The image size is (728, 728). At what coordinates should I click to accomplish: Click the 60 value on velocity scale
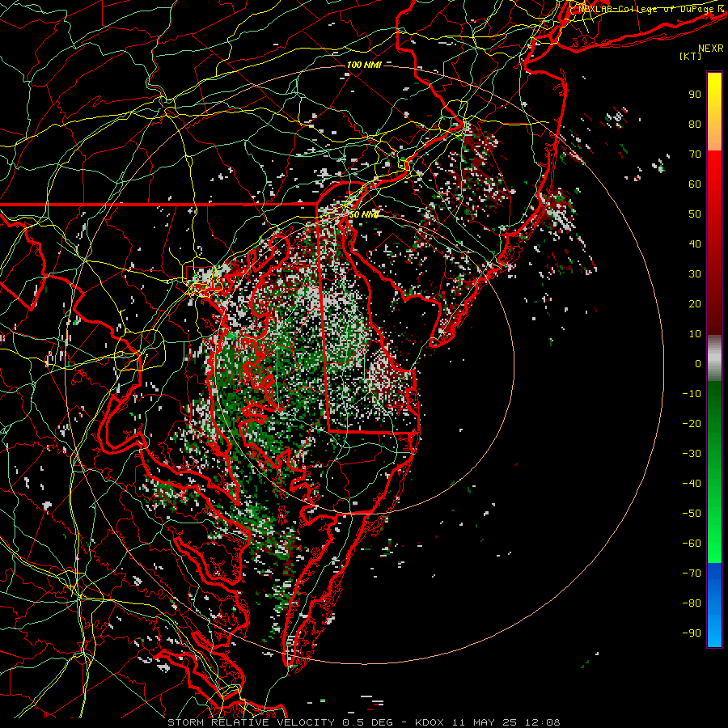(695, 184)
